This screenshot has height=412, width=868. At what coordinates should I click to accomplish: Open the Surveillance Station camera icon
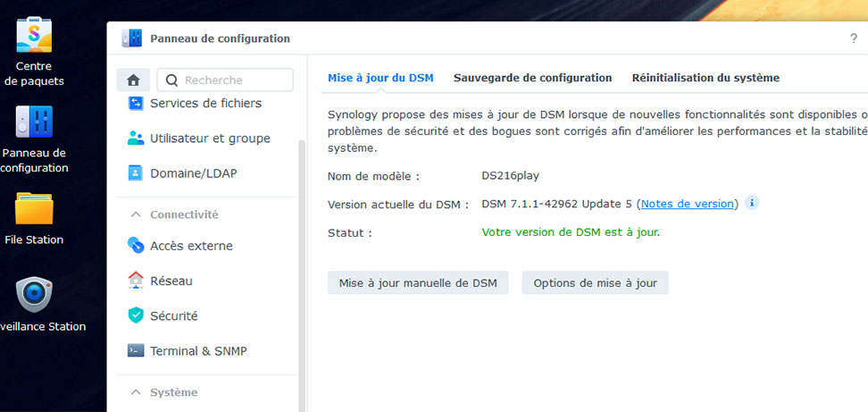34,295
